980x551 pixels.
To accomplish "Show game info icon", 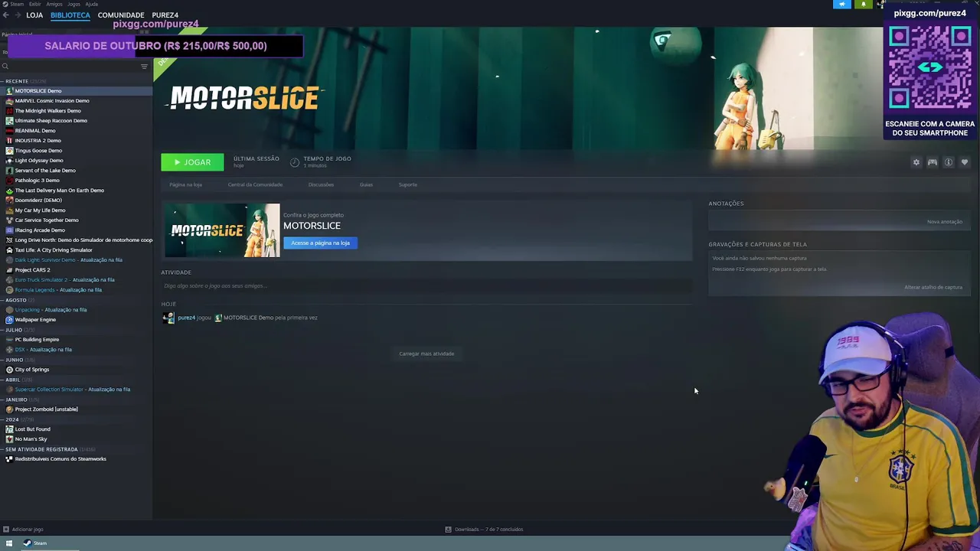I will [x=948, y=162].
